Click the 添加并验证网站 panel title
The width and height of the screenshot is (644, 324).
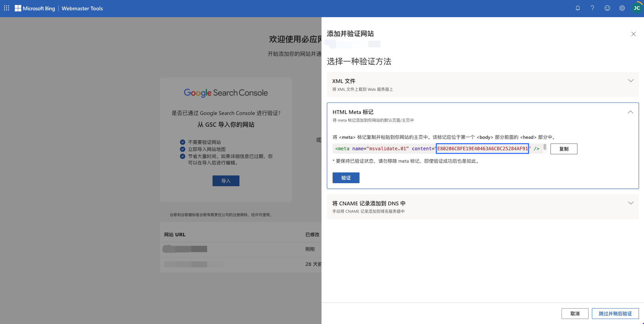point(350,34)
